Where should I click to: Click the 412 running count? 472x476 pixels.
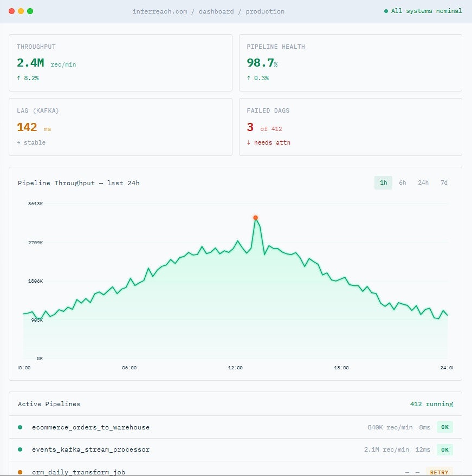tap(431, 404)
